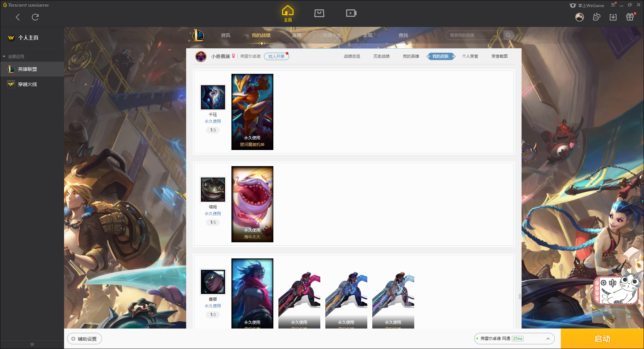Screen dimensions: 644x349
Task: Click the 塔姆 champion portrait
Action: [213, 190]
